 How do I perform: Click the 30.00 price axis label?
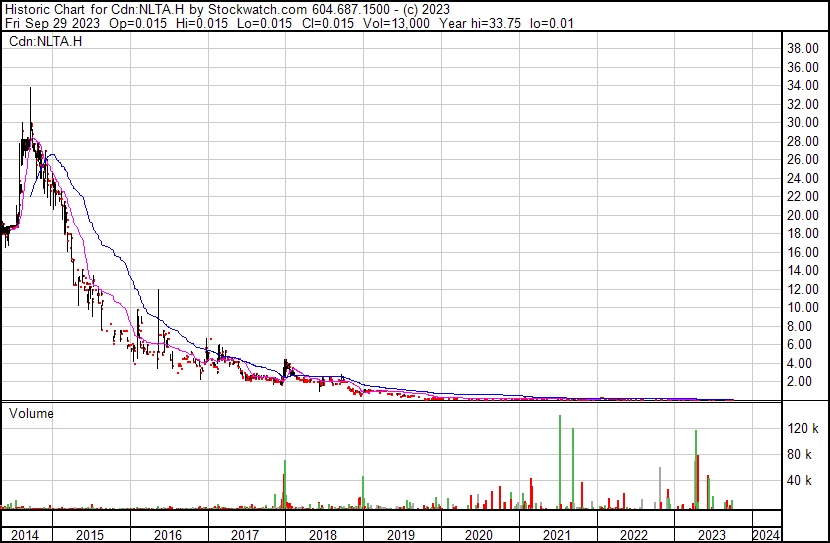pos(803,122)
